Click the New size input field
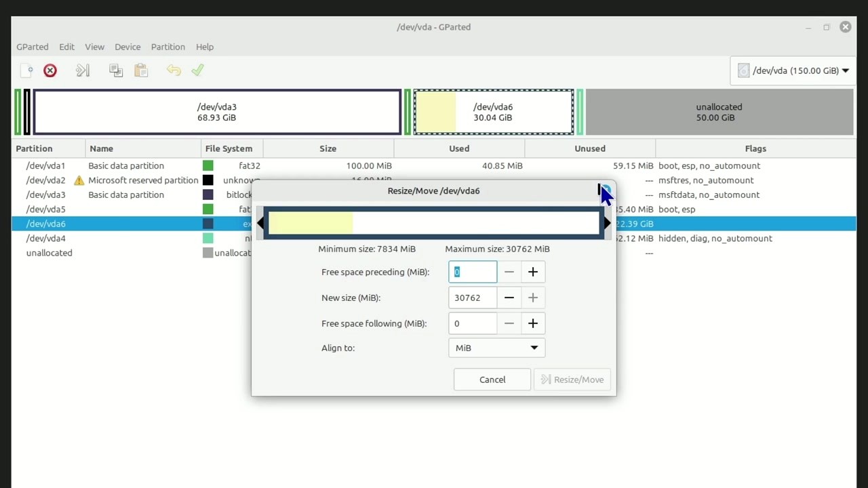This screenshot has width=868, height=488. coord(472,298)
